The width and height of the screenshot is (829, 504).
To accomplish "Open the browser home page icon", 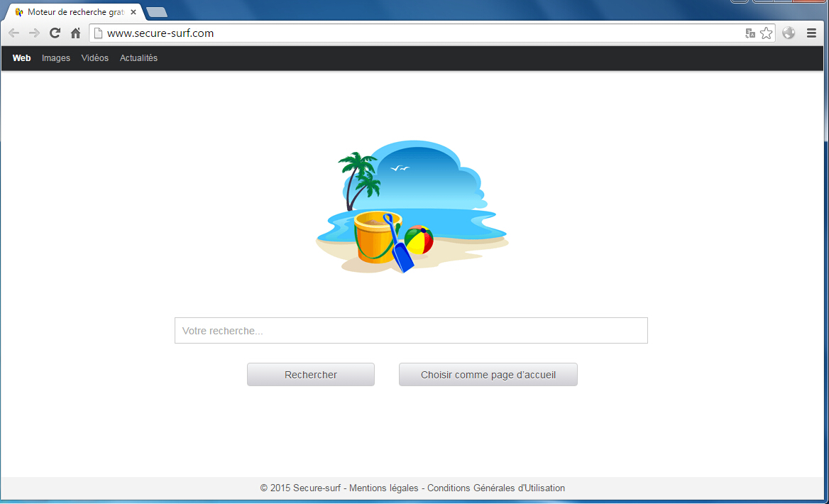I will pyautogui.click(x=76, y=33).
